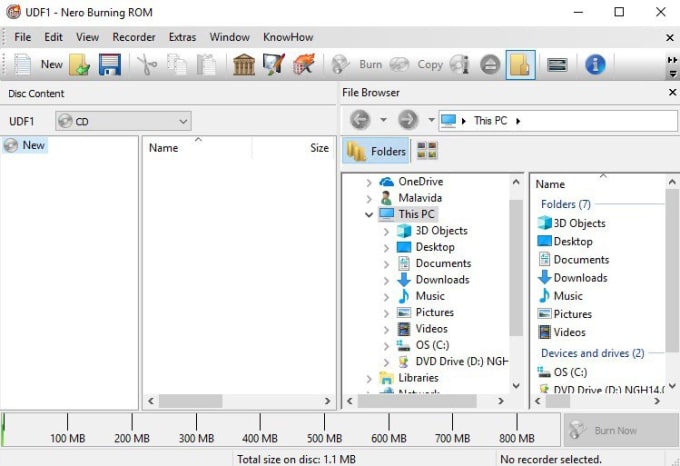Image resolution: width=680 pixels, height=466 pixels.
Task: Save compilation with the floppy disk icon
Action: click(x=110, y=65)
